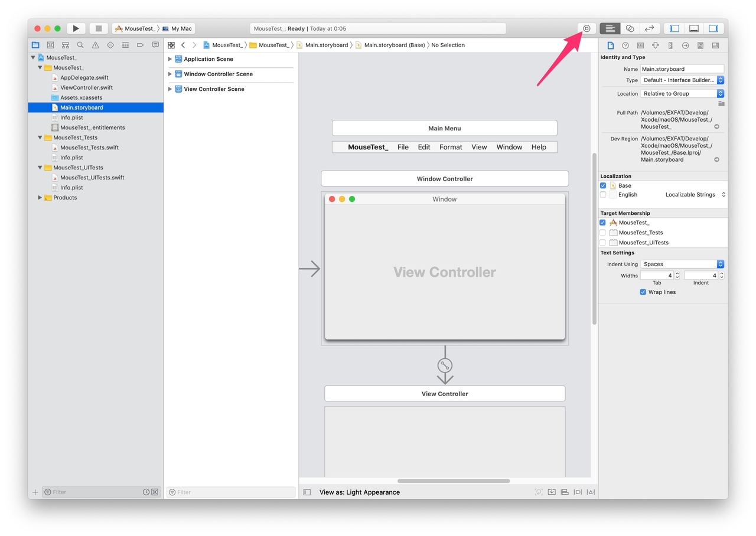This screenshot has width=756, height=536.
Task: Select the segue icon between the controllers
Action: coord(445,365)
